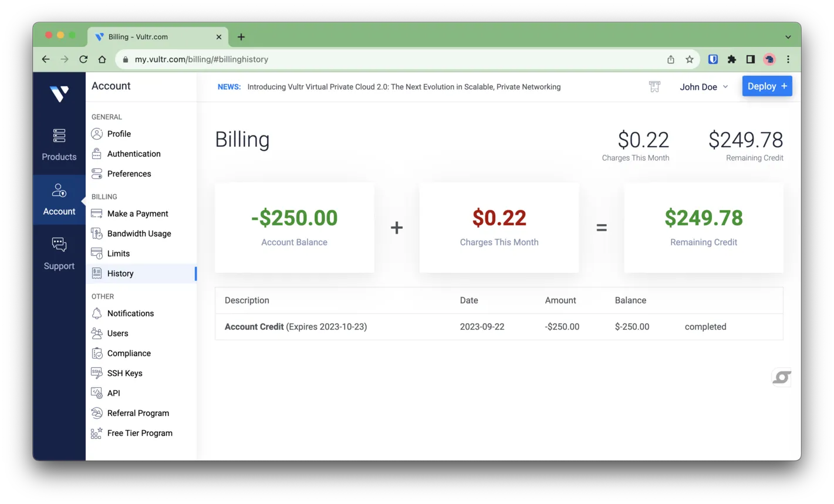Reload the billing page
This screenshot has width=834, height=504.
point(83,59)
